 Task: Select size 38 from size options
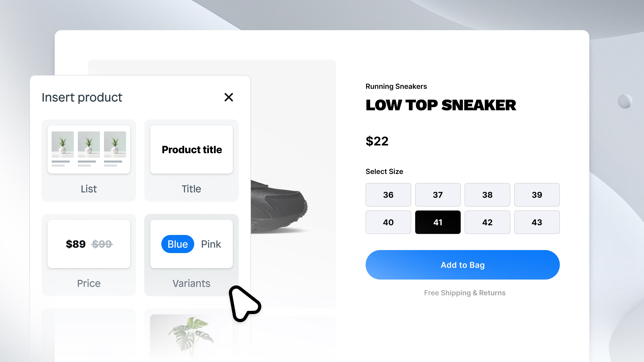click(x=487, y=194)
